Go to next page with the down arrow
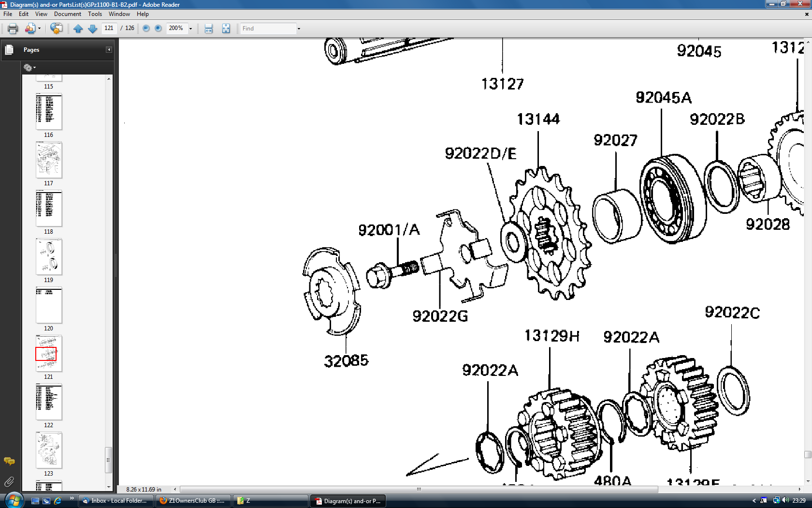Screen dimensions: 812x508 point(92,29)
